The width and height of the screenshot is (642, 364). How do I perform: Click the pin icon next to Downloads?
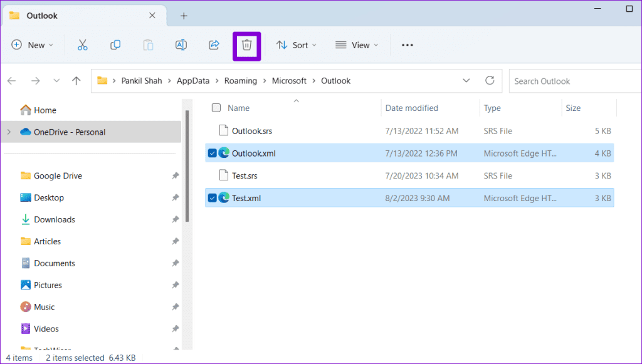click(176, 219)
